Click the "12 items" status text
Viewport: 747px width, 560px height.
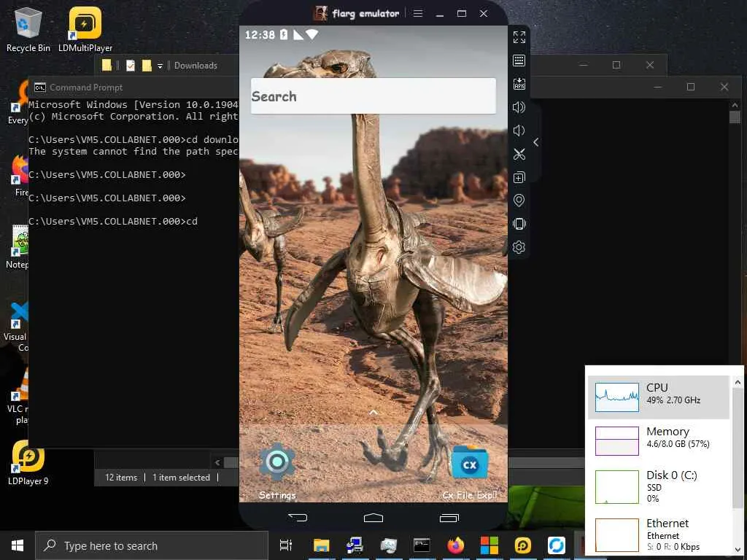(x=121, y=477)
